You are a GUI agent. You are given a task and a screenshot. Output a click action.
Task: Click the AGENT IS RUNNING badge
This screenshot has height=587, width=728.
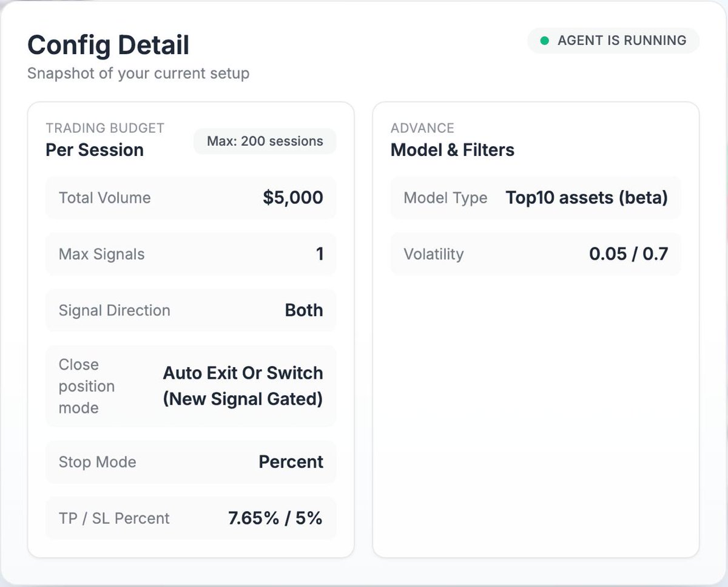pos(613,41)
